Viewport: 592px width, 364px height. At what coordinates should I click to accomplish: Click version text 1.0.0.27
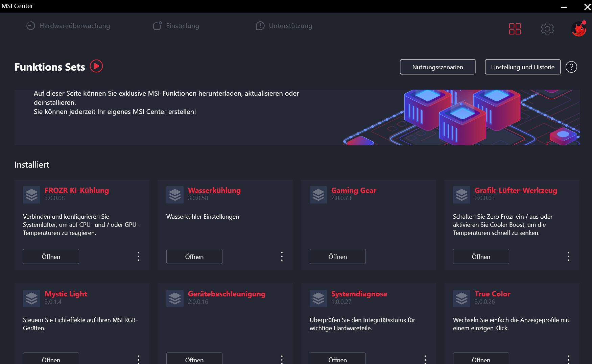[x=341, y=302]
